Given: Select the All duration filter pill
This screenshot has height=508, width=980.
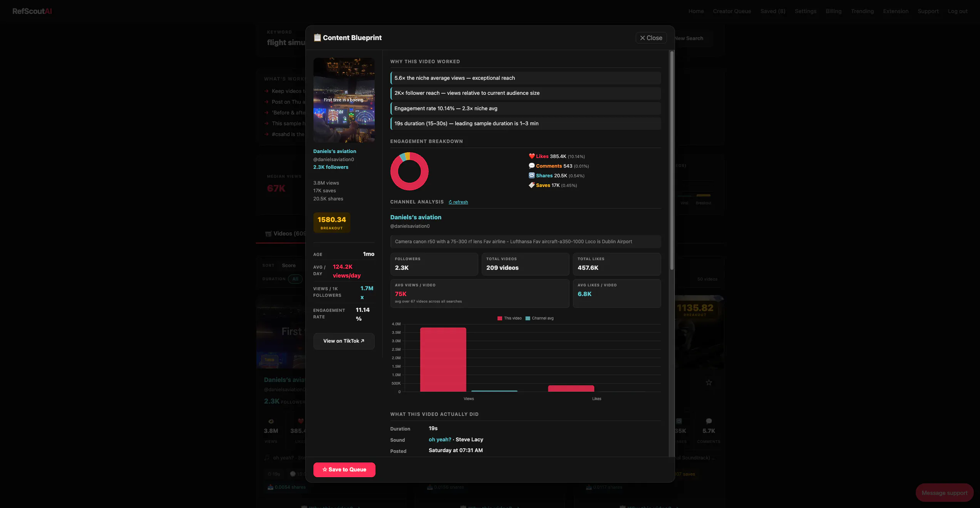Looking at the screenshot, I should tap(295, 279).
